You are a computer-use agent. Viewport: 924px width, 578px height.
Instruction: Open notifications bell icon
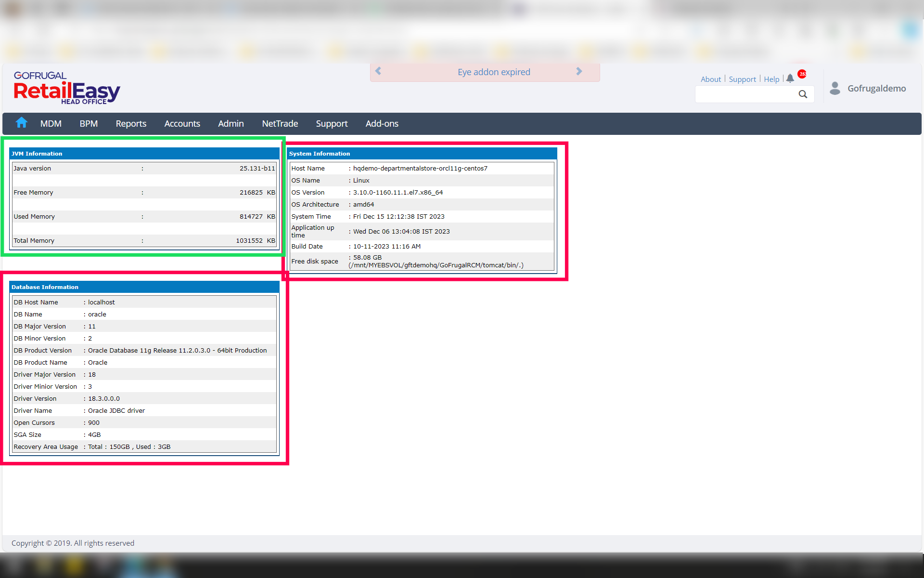(790, 79)
